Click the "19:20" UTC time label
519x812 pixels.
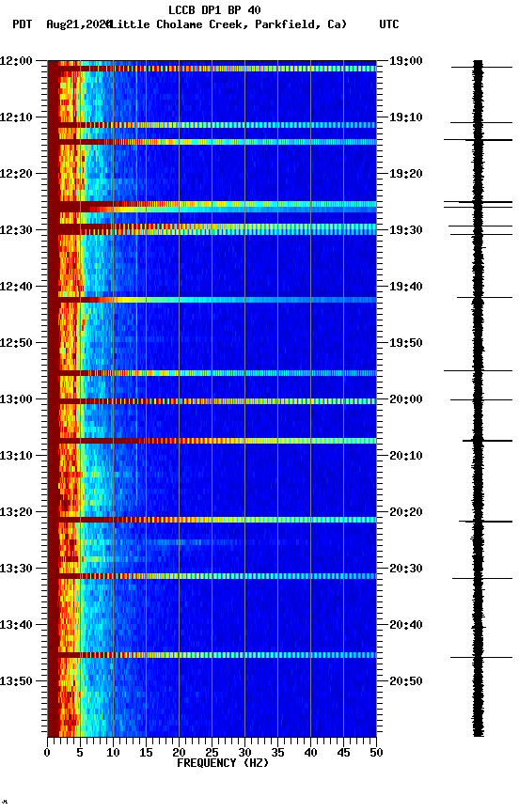(406, 174)
